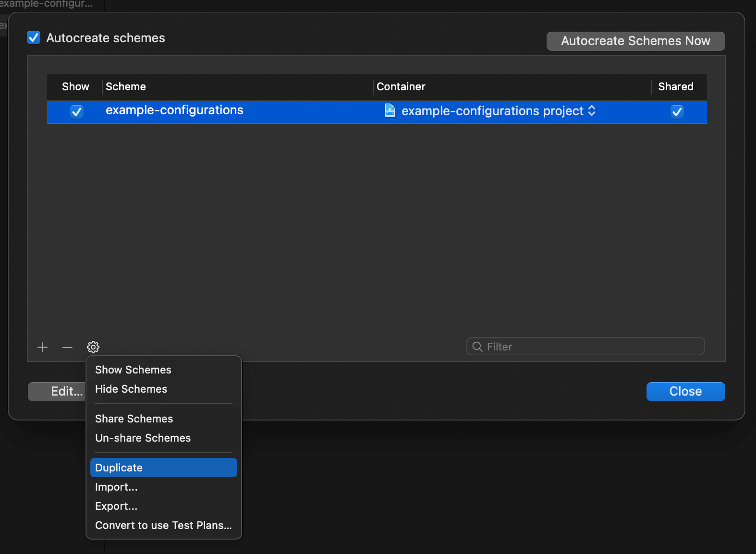
Task: Open the container popup chevrons
Action: (x=592, y=111)
